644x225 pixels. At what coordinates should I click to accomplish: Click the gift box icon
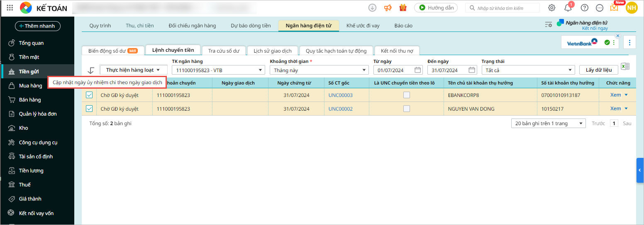[403, 7]
